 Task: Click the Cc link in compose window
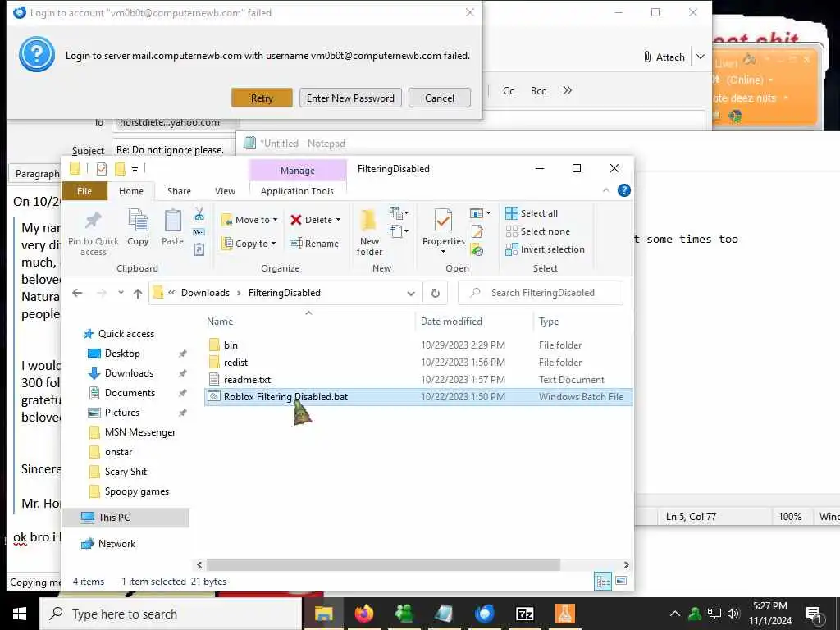click(509, 91)
